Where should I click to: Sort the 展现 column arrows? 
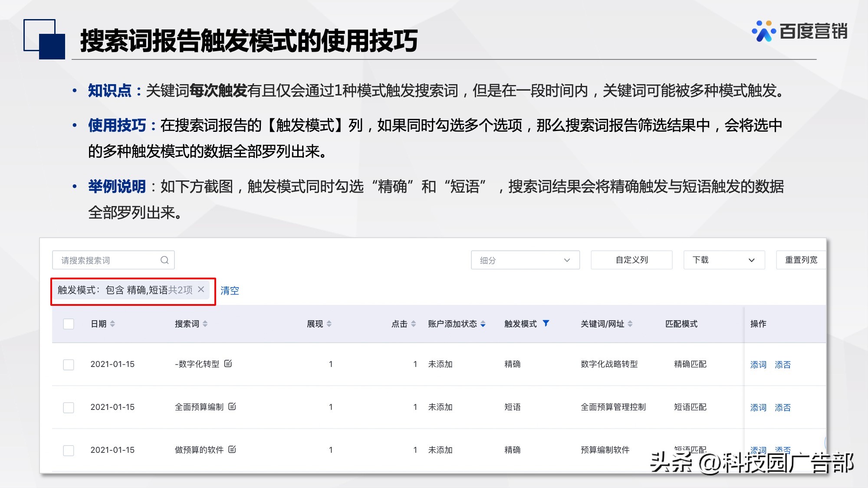(x=329, y=323)
